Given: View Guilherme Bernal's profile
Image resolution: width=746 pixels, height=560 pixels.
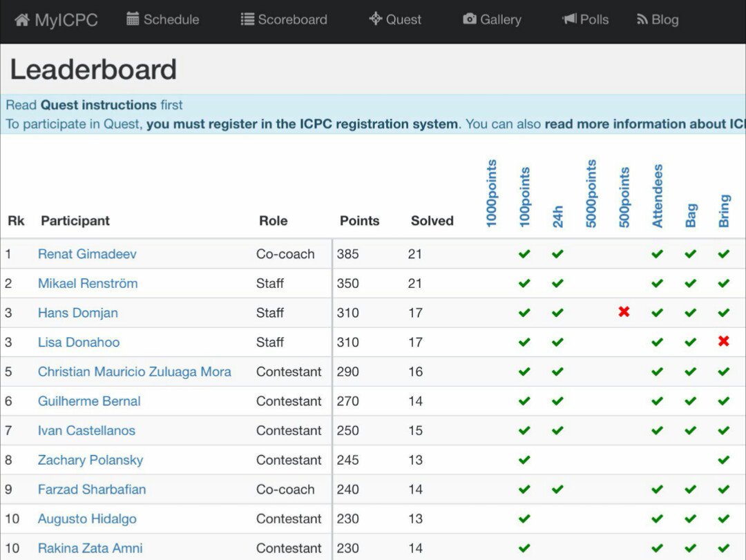Looking at the screenshot, I should [x=89, y=401].
